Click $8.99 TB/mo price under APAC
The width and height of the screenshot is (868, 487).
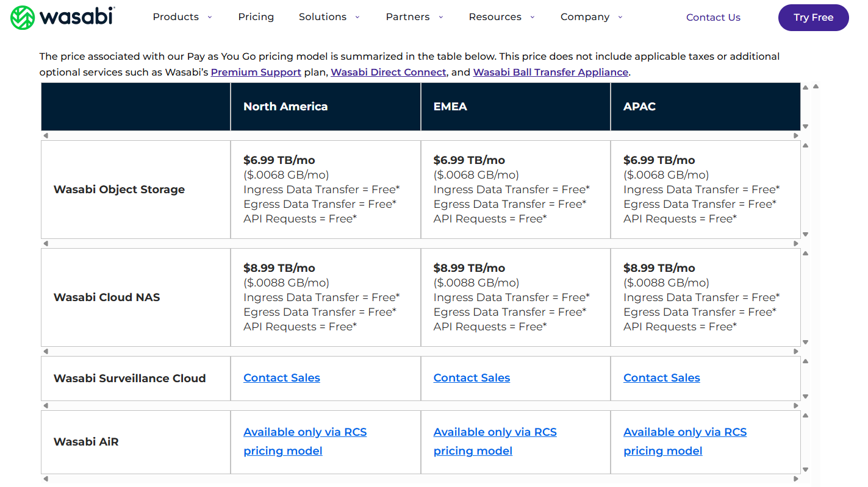pyautogui.click(x=659, y=268)
